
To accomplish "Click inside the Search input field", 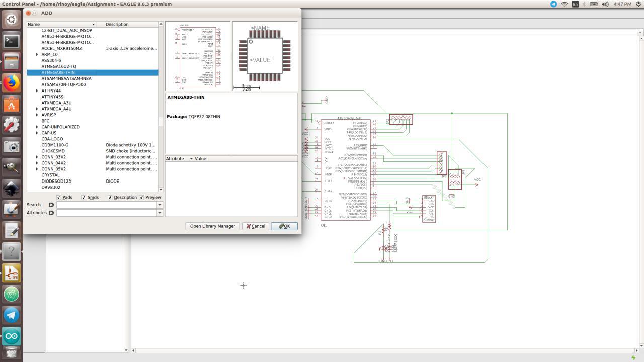I will tap(107, 205).
